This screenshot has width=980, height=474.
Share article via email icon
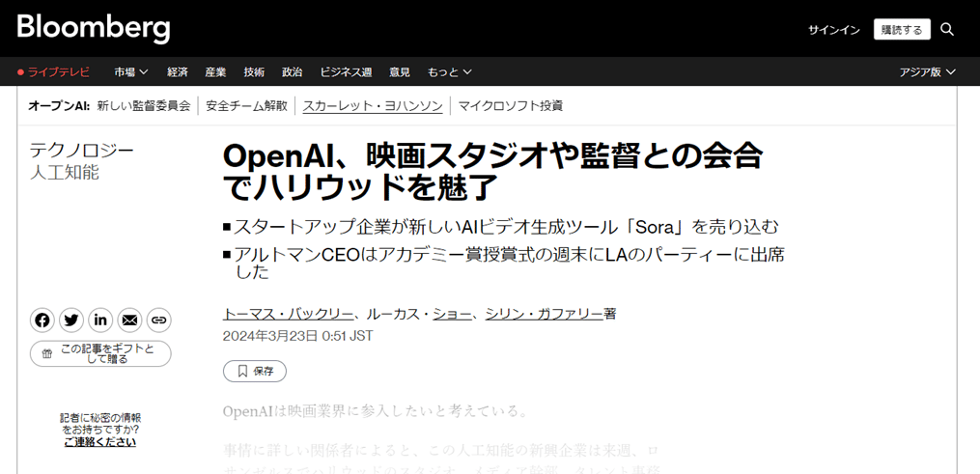click(x=130, y=321)
